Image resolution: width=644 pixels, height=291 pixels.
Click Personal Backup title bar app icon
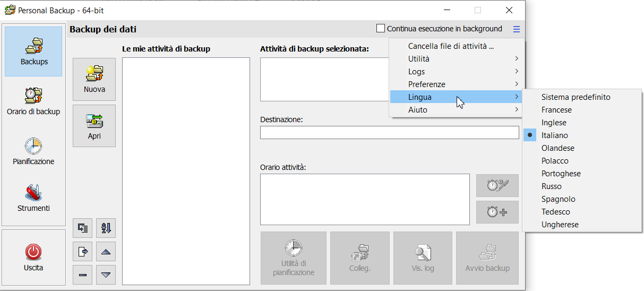coord(10,10)
